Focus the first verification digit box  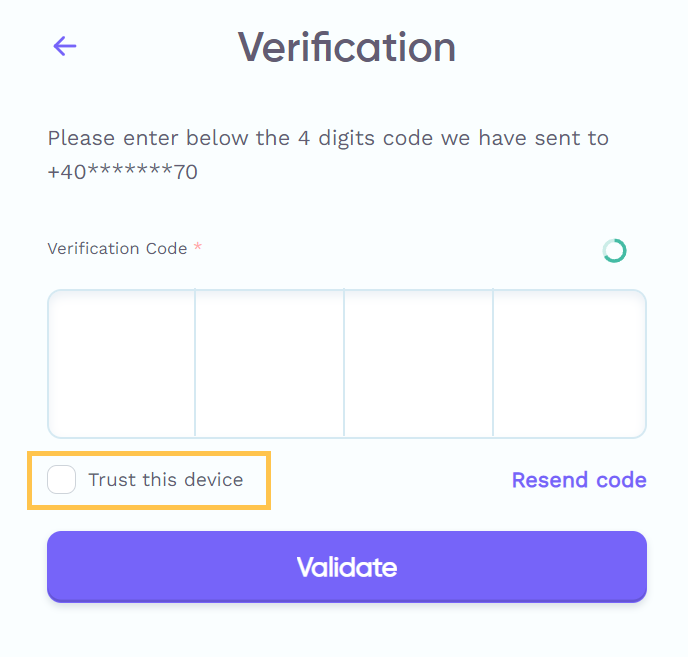point(122,364)
